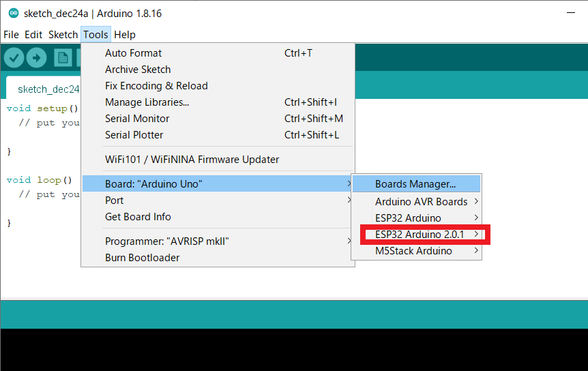Expand the Arduino AVR Boards submenu

(421, 202)
